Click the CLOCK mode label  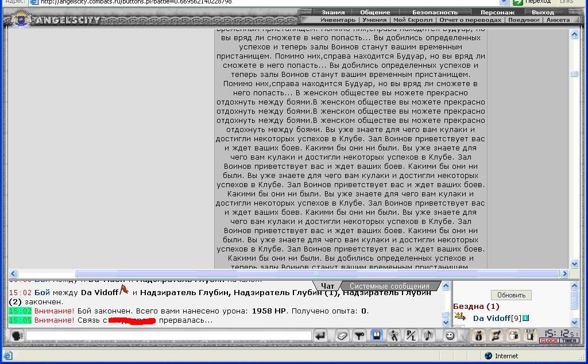pyautogui.click(x=549, y=340)
